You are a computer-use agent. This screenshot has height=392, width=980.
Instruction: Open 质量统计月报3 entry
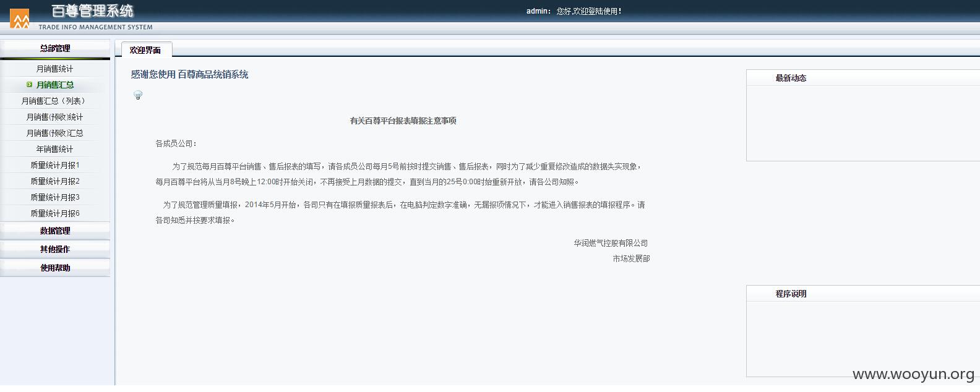(x=55, y=197)
